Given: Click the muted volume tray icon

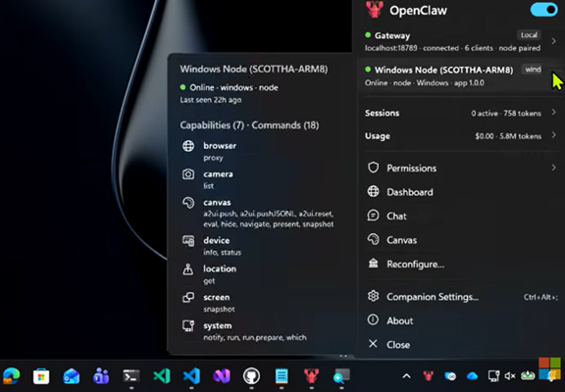Looking at the screenshot, I should (x=510, y=376).
